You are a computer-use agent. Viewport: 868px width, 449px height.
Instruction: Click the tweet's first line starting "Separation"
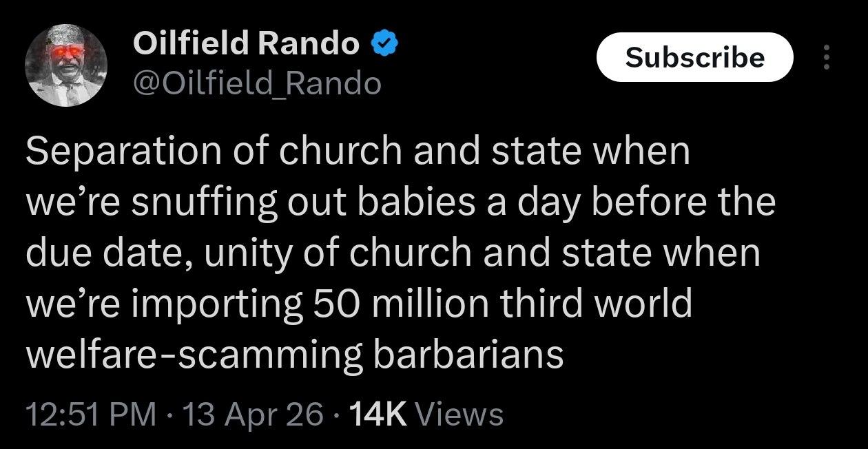point(358,153)
